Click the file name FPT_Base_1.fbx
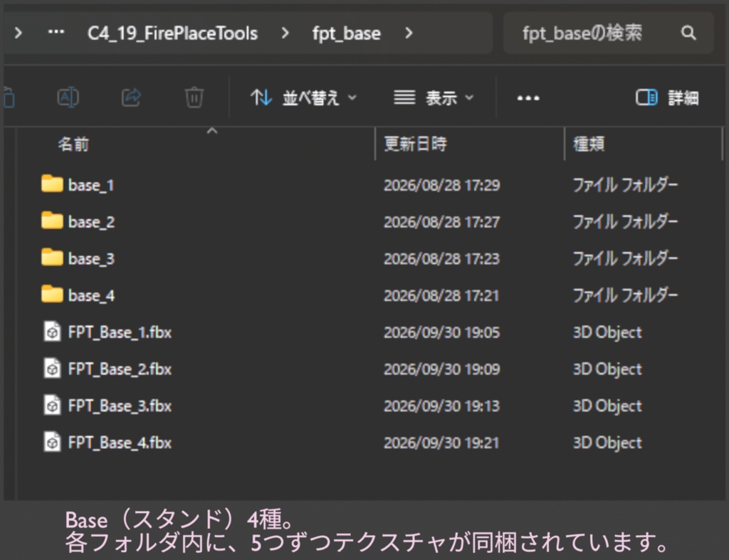The height and width of the screenshot is (560, 729). point(120,332)
